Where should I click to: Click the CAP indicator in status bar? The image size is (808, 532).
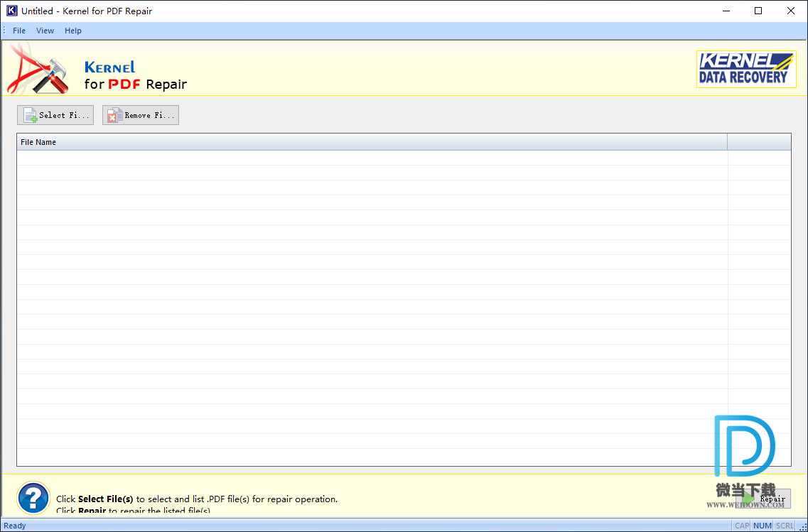[741, 526]
